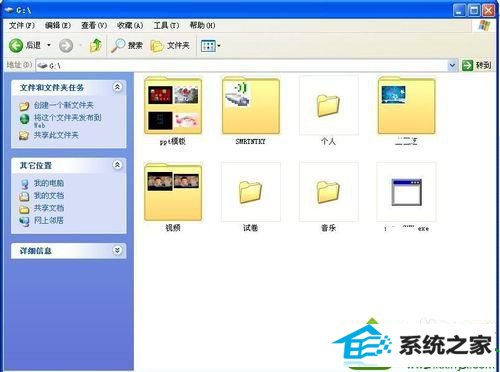This screenshot has width=500, height=372.
Task: Click 创建一个新文件夹 link
Action: [x=64, y=105]
